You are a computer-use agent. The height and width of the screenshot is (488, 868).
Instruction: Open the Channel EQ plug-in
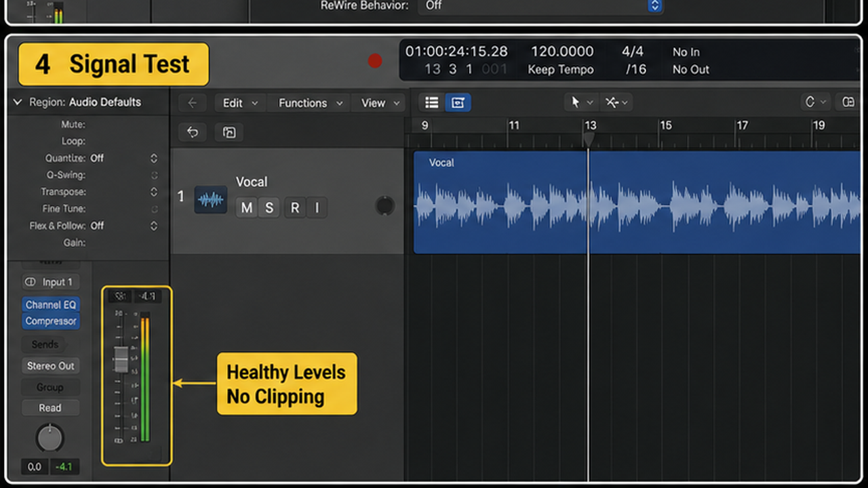pos(51,305)
